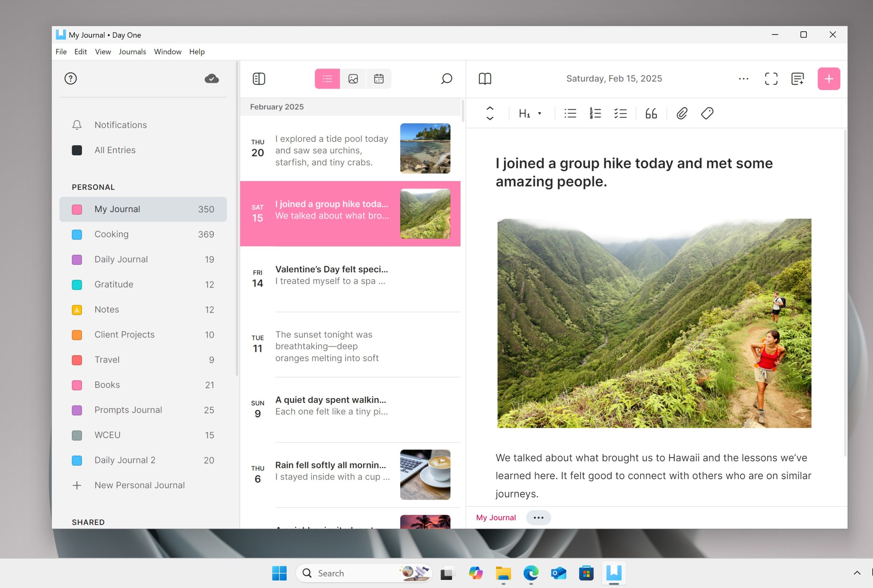Image resolution: width=873 pixels, height=588 pixels.
Task: Open search in the entry list
Action: 446,79
